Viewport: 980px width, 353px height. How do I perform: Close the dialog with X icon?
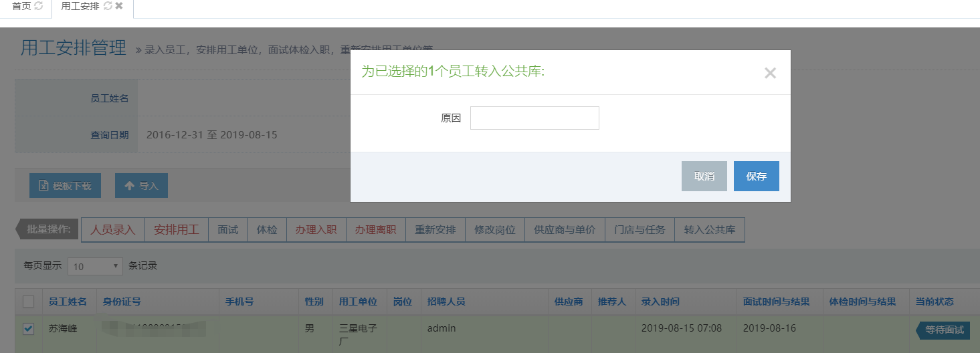(770, 74)
